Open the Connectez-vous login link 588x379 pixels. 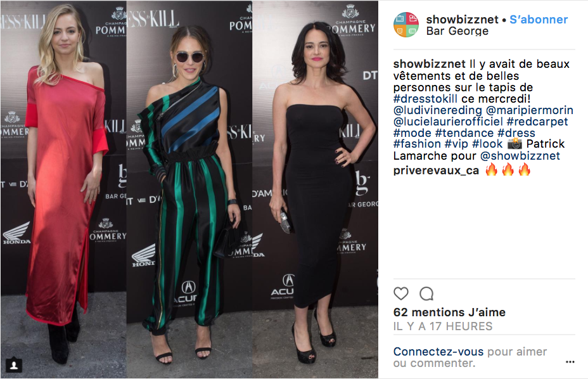pos(438,352)
